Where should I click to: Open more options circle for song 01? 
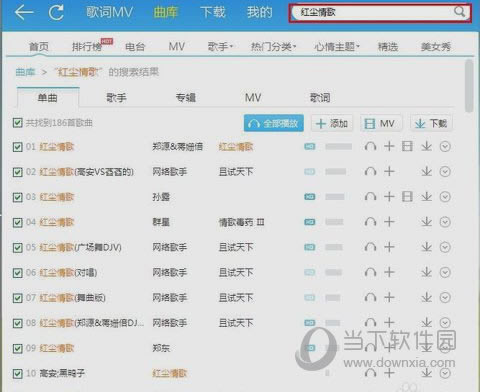tap(445, 146)
